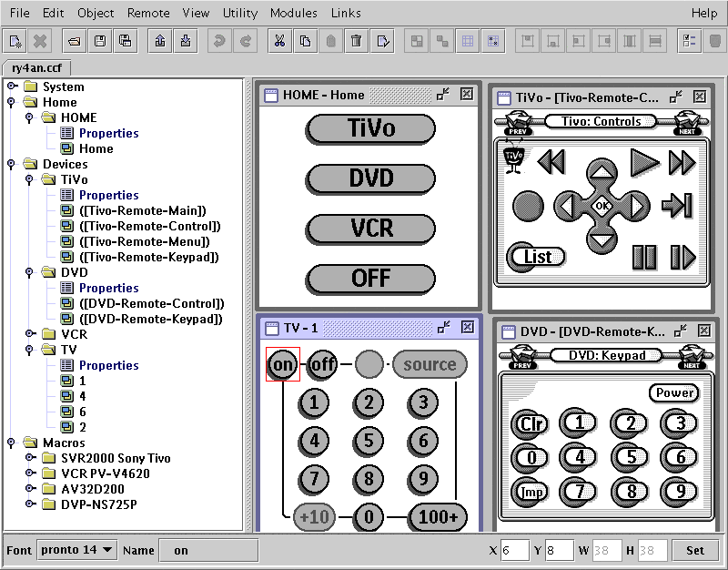Click the Y coordinate input field
The image size is (728, 570).
pos(560,550)
